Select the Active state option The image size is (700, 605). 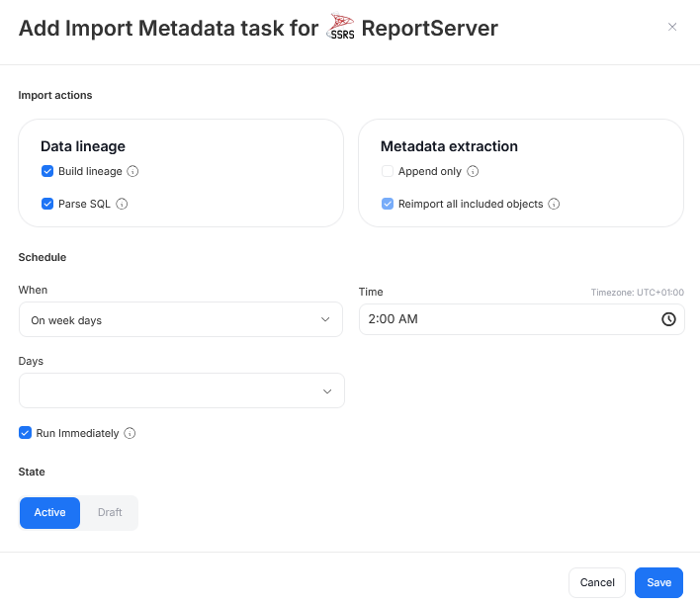point(49,513)
